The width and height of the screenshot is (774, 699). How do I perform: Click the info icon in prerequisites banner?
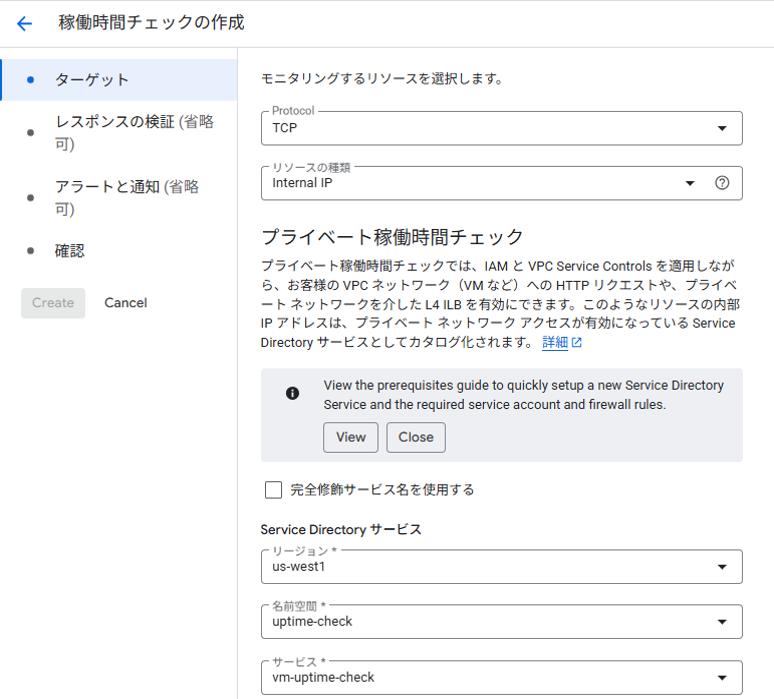point(292,393)
